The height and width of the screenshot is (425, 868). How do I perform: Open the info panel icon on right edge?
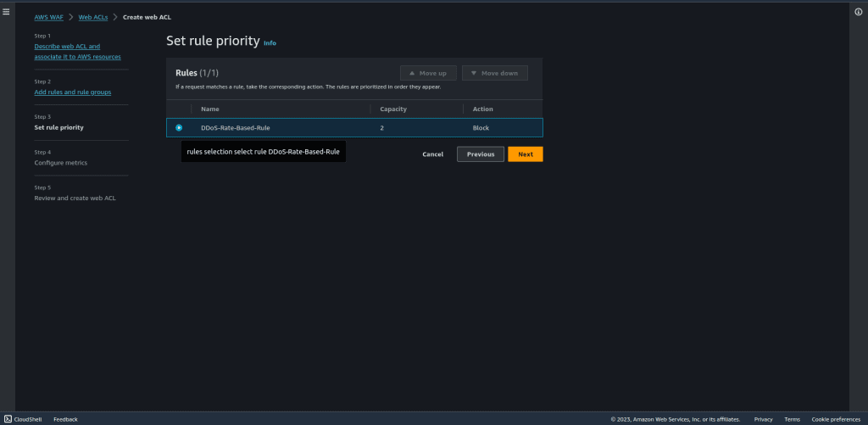point(859,12)
